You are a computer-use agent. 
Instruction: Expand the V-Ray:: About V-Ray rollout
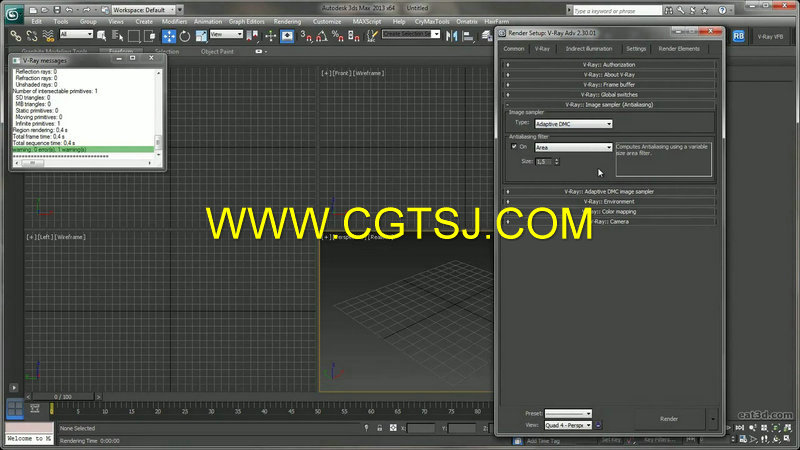pos(609,75)
